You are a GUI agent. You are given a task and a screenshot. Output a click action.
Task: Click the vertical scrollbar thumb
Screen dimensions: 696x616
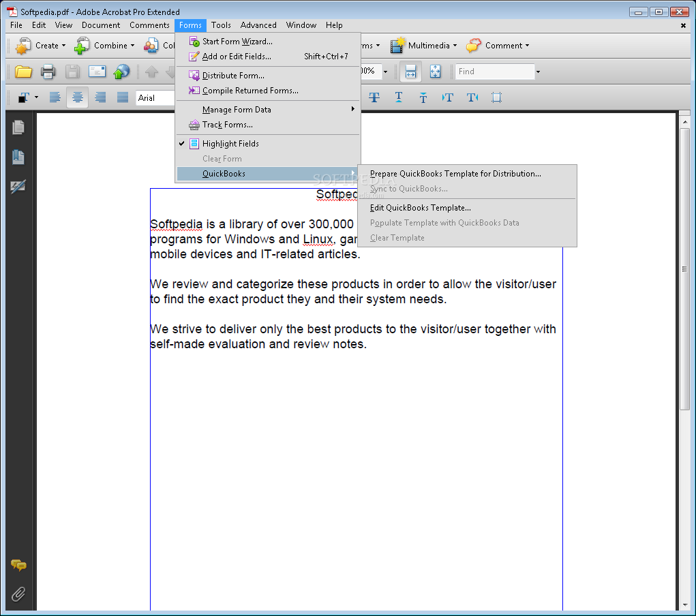pos(685,269)
